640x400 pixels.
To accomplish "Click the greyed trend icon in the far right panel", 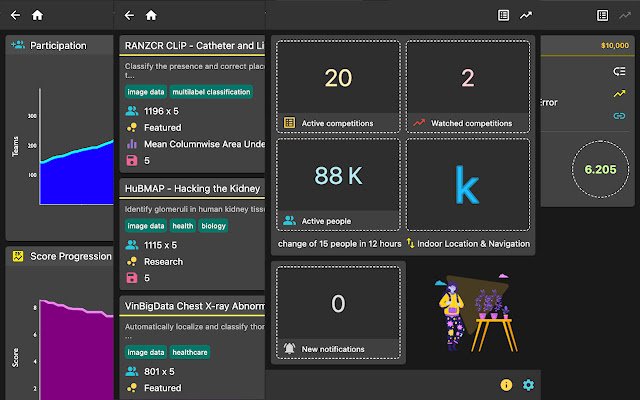I will [625, 16].
